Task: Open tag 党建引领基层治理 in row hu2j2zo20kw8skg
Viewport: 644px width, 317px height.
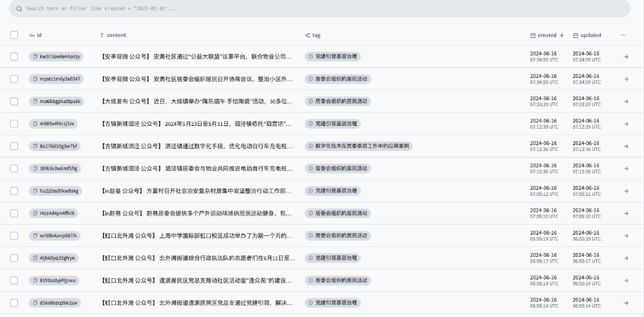Action: (x=333, y=191)
